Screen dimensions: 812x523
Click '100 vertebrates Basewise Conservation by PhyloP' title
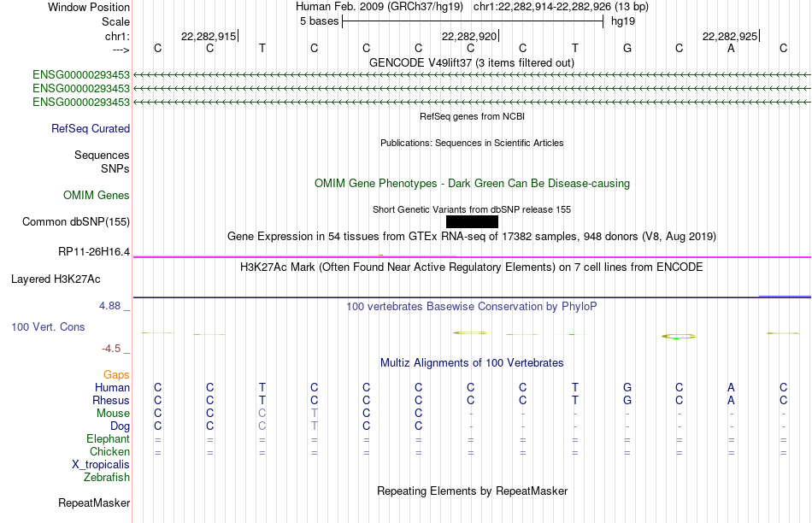point(472,306)
